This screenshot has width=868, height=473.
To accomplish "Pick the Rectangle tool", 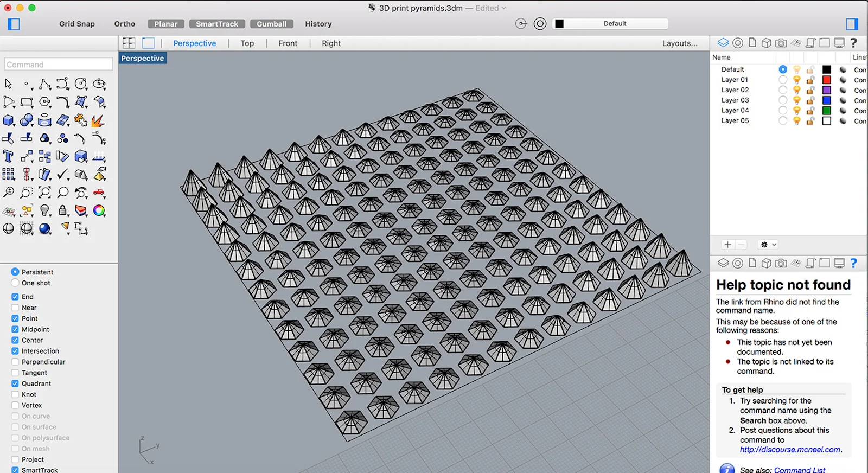I will (x=26, y=102).
